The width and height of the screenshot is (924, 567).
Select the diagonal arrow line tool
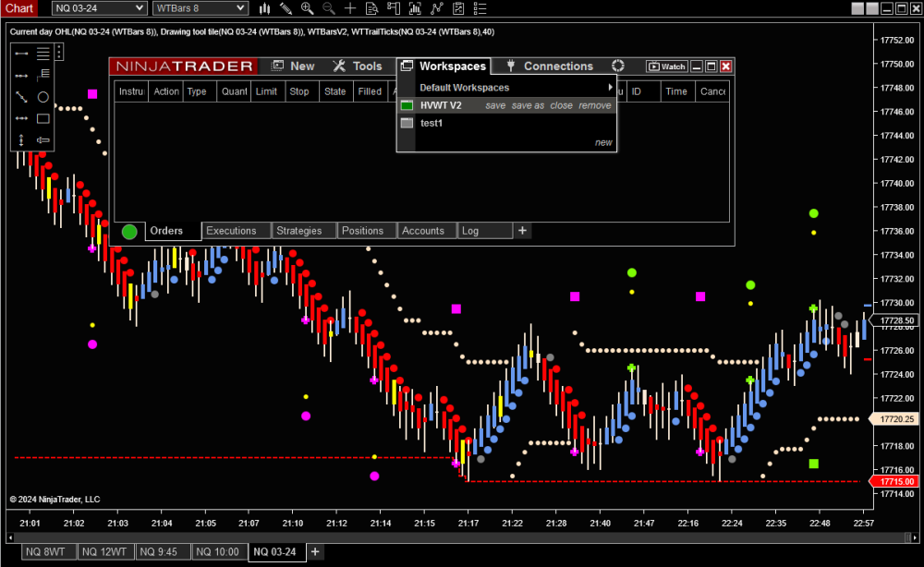21,97
